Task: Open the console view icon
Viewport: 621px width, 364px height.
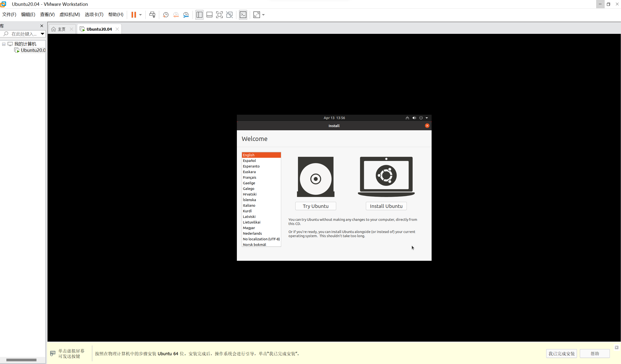Action: click(243, 15)
